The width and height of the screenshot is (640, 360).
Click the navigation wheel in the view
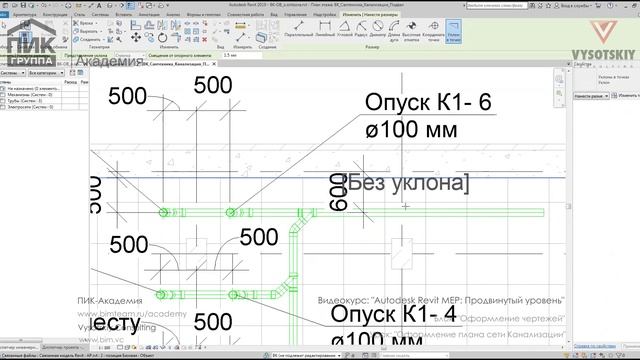point(559,80)
